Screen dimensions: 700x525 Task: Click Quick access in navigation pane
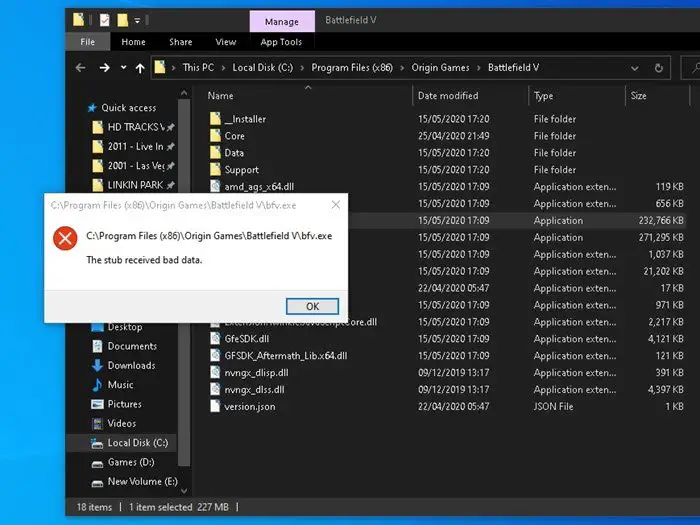tap(129, 108)
